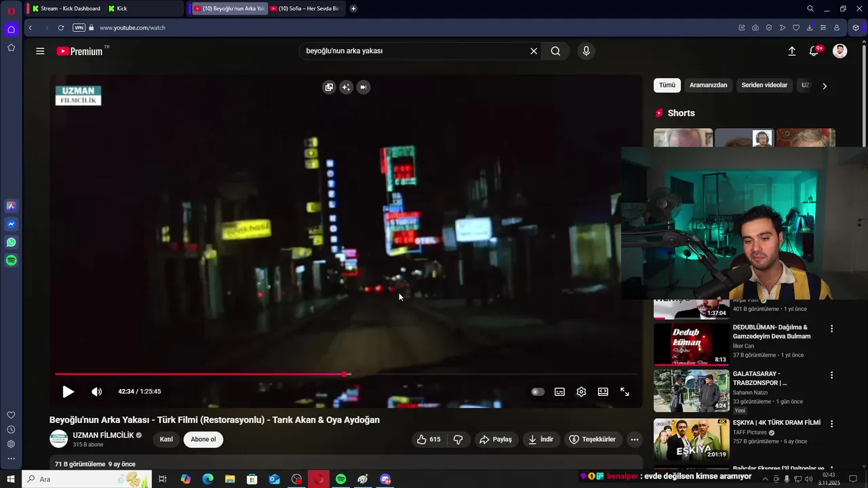This screenshot has width=868, height=488.
Task: Open the UZMAN FİLMCİLİK channel avatar
Action: point(59,439)
